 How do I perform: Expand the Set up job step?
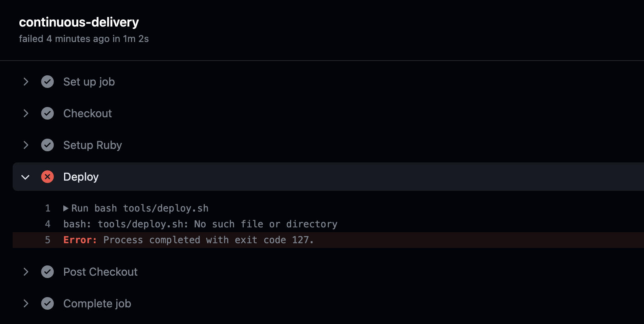pyautogui.click(x=26, y=82)
